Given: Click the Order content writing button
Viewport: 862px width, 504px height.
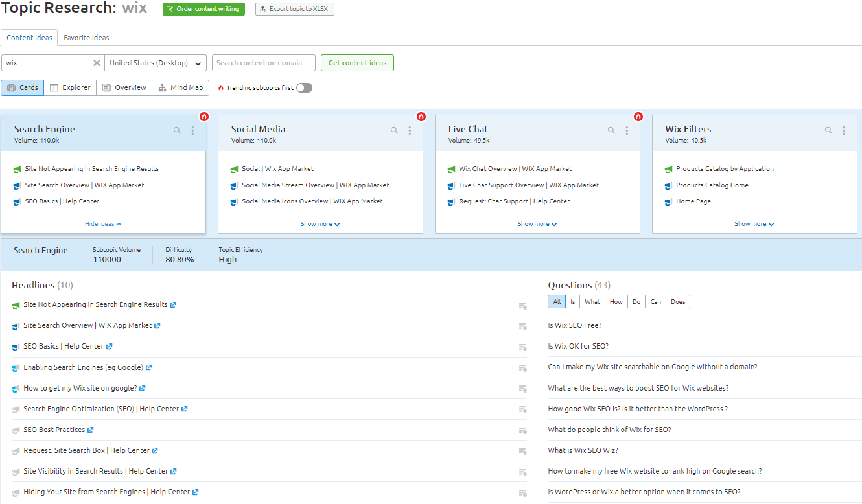Looking at the screenshot, I should 203,9.
